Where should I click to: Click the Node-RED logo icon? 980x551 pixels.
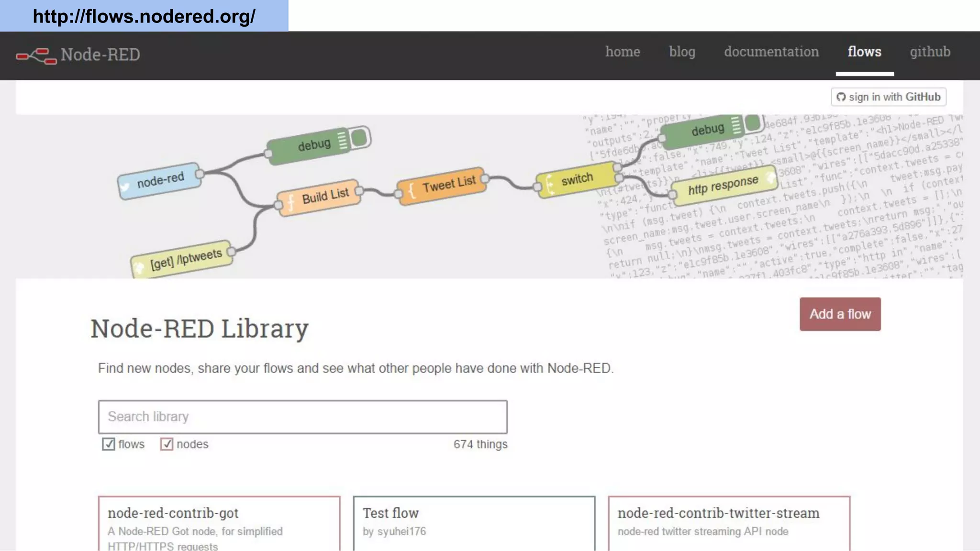tap(36, 55)
